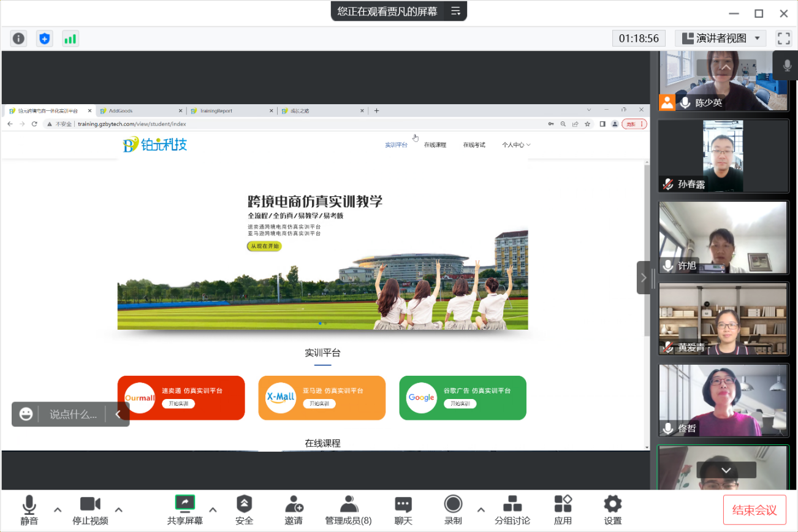Open Manage Members panel
Viewport: 798px width, 532px height.
[348, 510]
